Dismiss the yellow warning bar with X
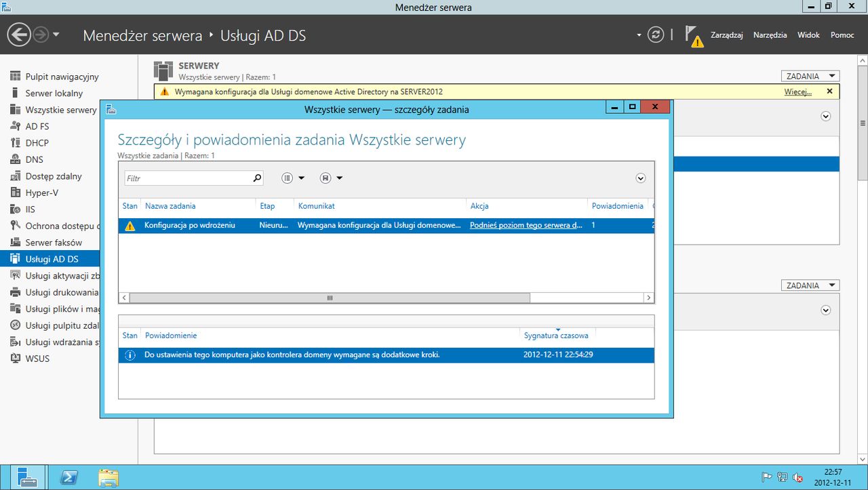Image resolution: width=868 pixels, height=490 pixels. pos(829,91)
